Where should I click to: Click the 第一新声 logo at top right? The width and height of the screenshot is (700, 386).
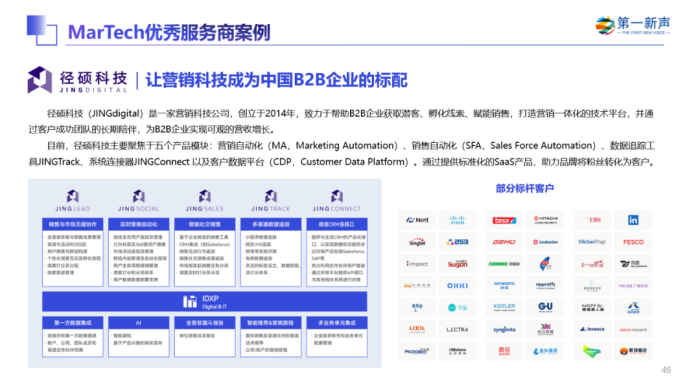tap(633, 25)
